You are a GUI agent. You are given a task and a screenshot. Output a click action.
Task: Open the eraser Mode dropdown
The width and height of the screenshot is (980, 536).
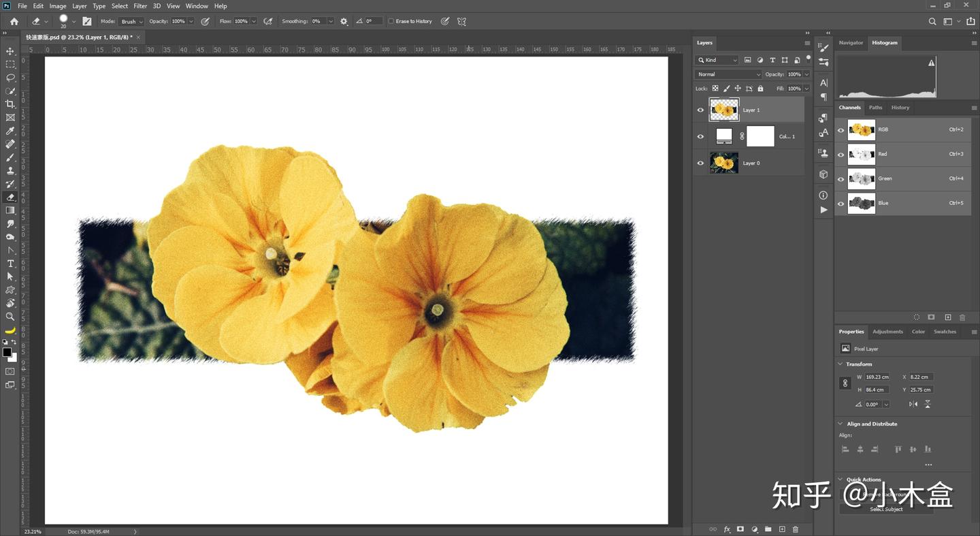[x=131, y=22]
